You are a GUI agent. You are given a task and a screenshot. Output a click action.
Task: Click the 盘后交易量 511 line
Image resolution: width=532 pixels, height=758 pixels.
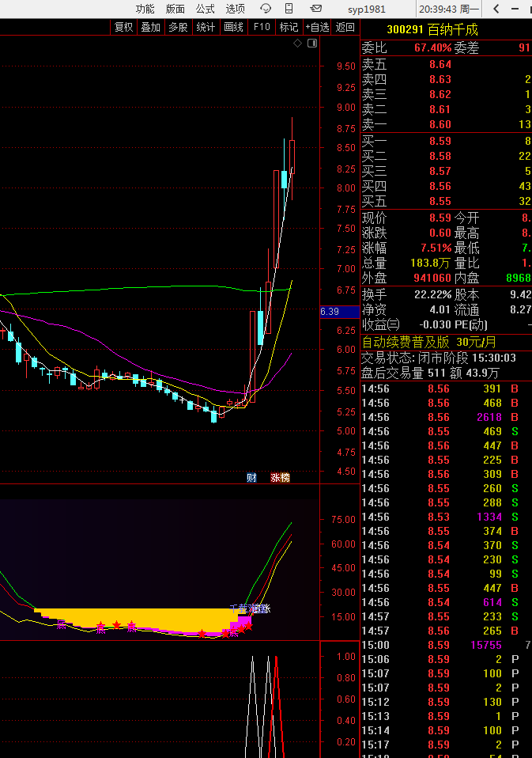(x=430, y=373)
